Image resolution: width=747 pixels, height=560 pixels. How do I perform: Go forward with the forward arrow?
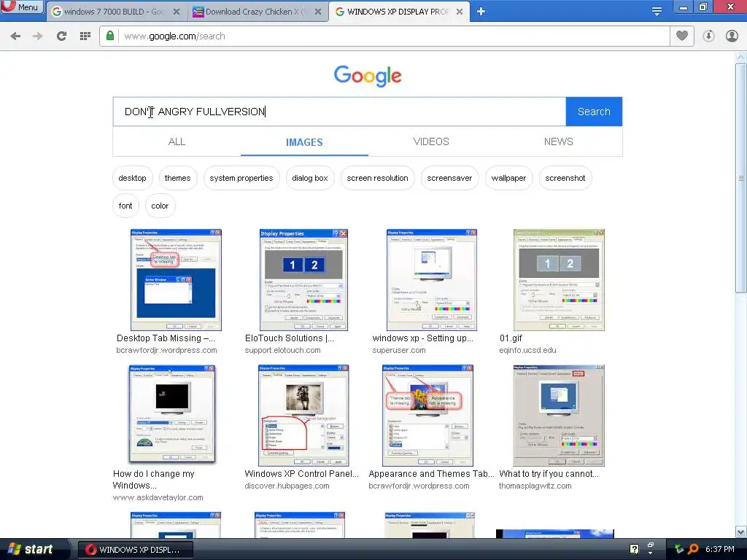tap(38, 36)
